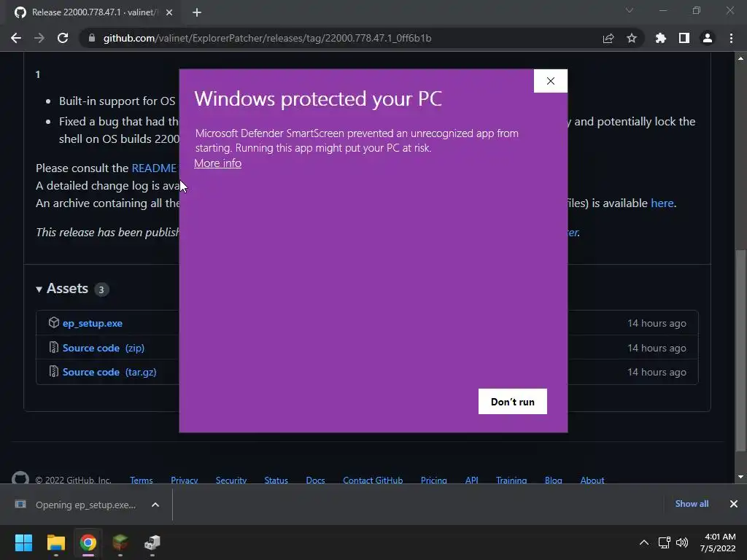Open clock showing 4:01 AM 7/5/2022
The width and height of the screenshot is (747, 560).
coord(718,542)
